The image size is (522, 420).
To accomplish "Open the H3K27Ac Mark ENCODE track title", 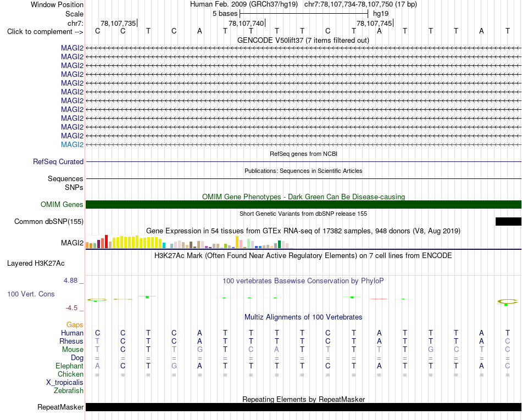I will [x=303, y=256].
